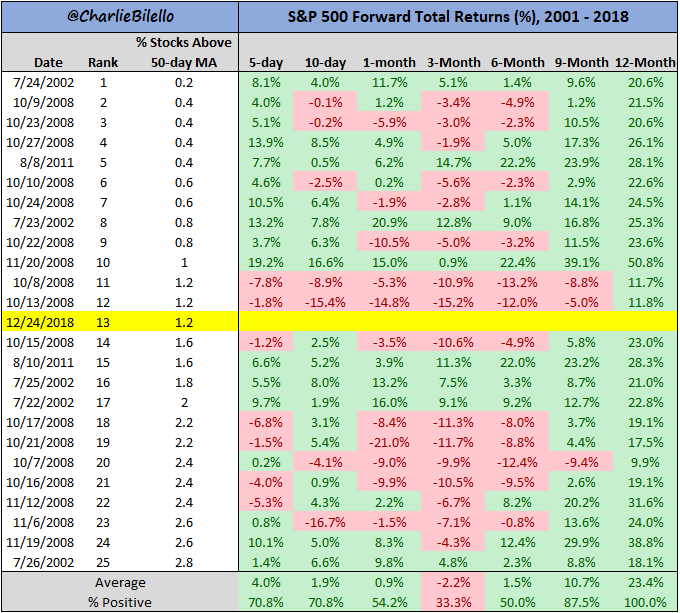
Task: Select the 50.8% 12-month return cell
Action: coord(645,262)
